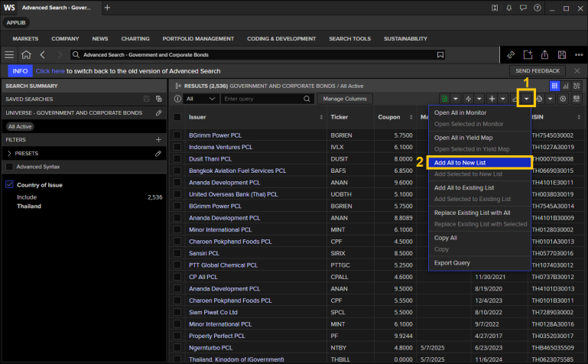Image resolution: width=588 pixels, height=364 pixels.
Task: Choose Open All in Monitor
Action: [x=479, y=112]
